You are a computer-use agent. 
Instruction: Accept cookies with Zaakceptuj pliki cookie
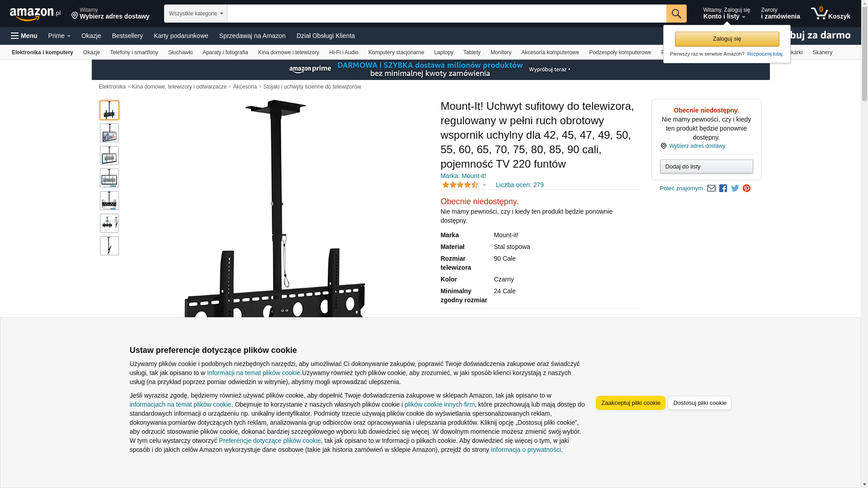coord(631,403)
